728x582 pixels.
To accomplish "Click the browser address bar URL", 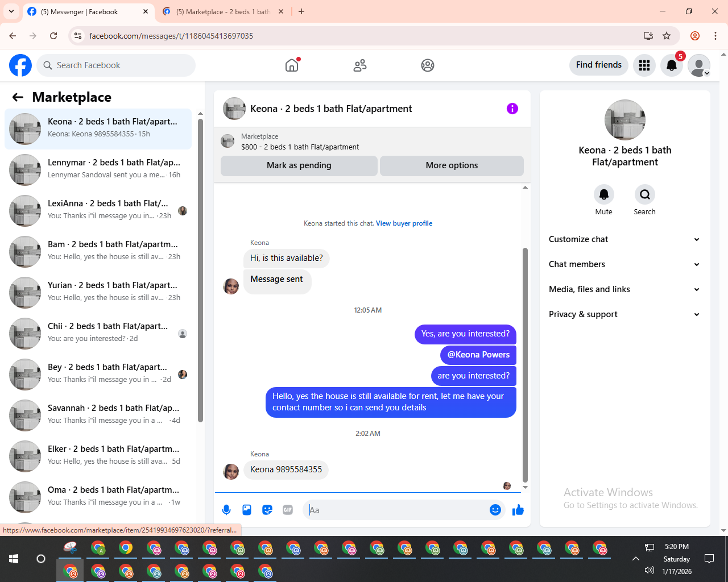I will point(171,36).
